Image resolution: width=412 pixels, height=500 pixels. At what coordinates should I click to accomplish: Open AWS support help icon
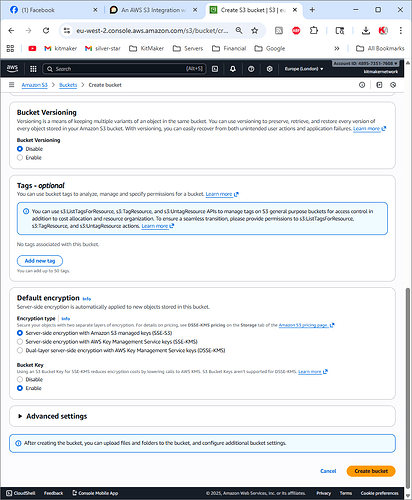(251, 69)
